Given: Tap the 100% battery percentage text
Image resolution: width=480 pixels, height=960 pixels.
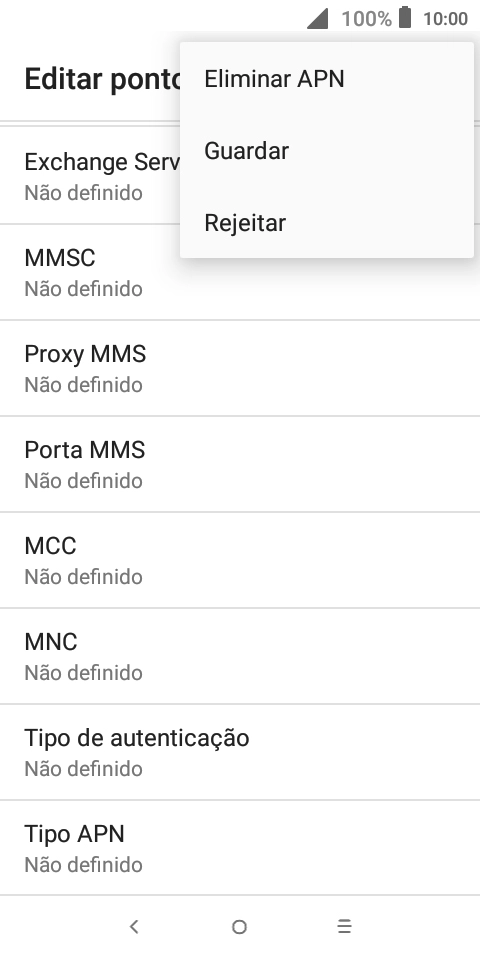Looking at the screenshot, I should click(366, 19).
